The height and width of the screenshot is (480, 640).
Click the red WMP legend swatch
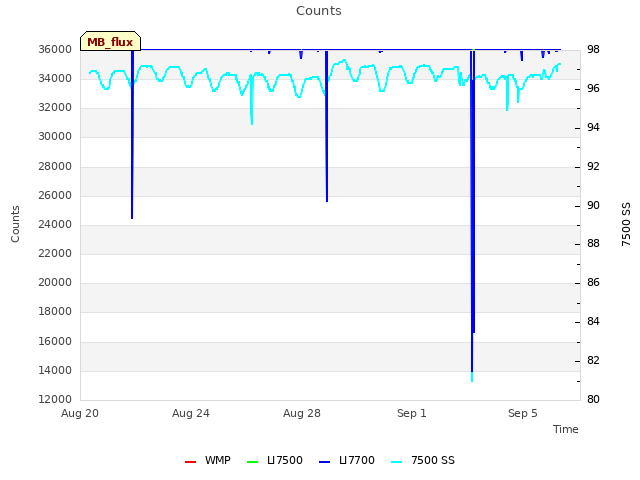pos(191,462)
